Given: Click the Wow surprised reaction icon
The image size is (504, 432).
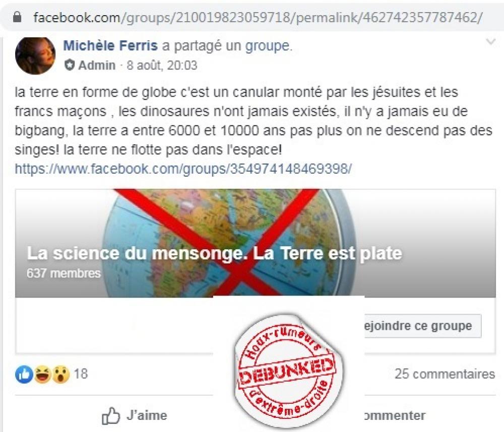Looking at the screenshot, I should [x=61, y=375].
